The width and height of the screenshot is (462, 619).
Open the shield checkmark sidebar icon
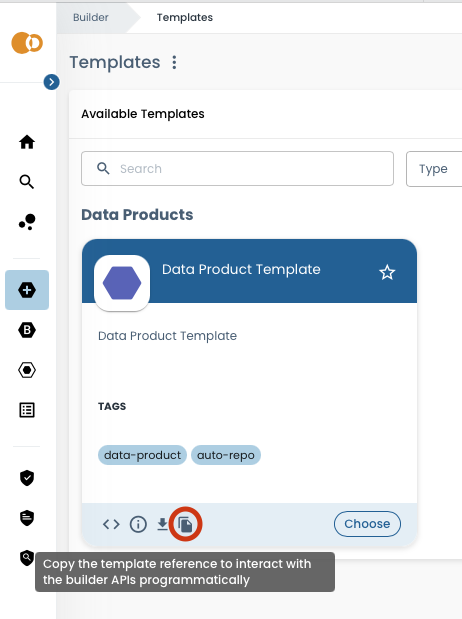27,478
